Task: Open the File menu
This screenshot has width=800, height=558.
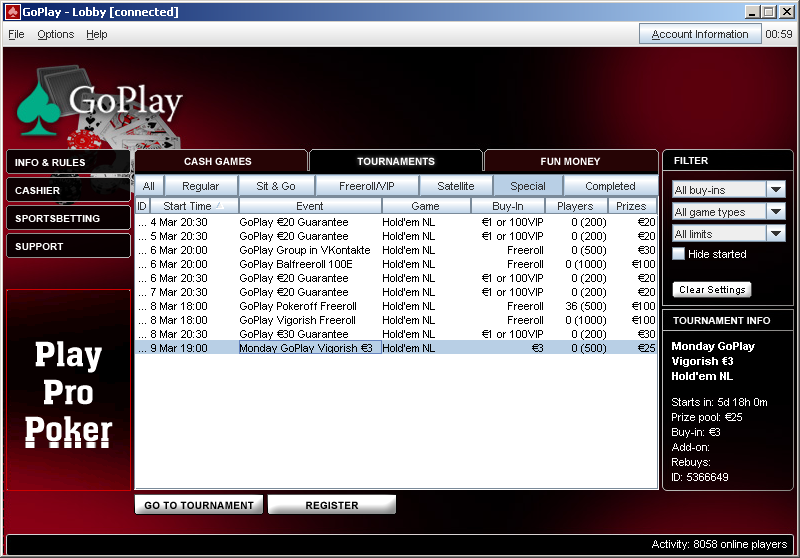Action: point(16,34)
